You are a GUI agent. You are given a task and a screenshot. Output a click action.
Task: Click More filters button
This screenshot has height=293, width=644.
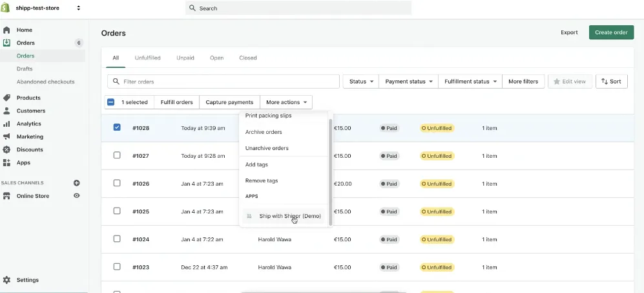pos(523,81)
